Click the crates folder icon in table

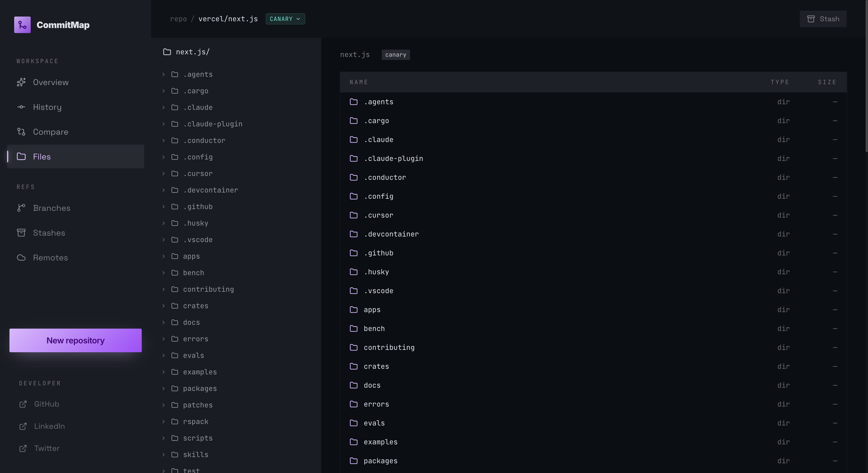click(353, 366)
